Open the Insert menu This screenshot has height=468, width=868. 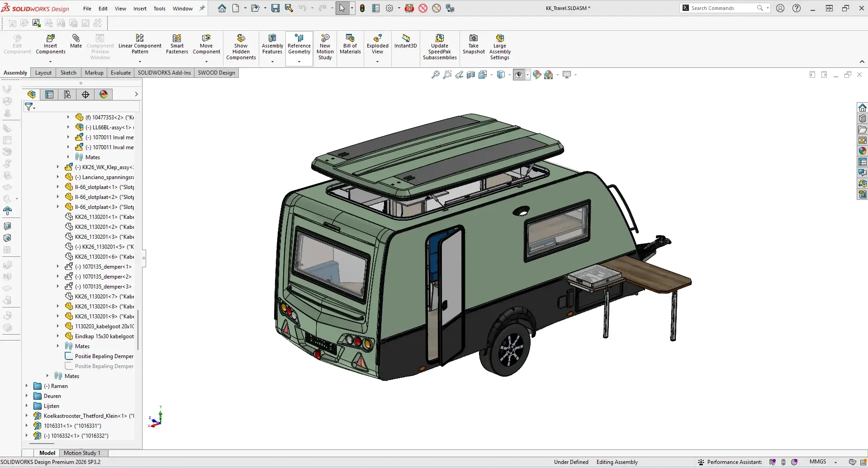point(140,8)
